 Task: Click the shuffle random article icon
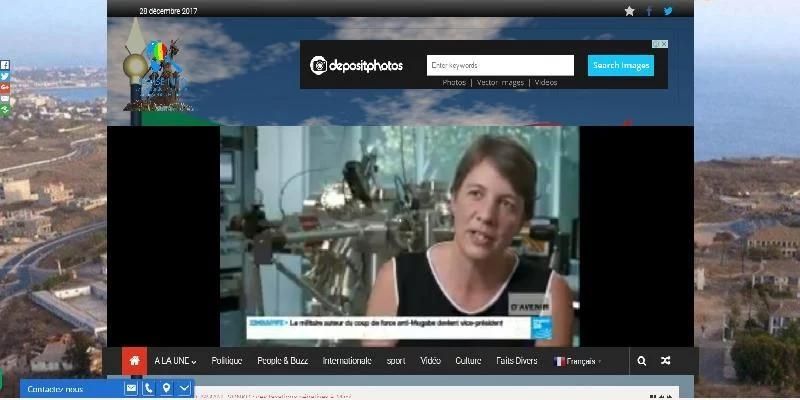pos(666,361)
